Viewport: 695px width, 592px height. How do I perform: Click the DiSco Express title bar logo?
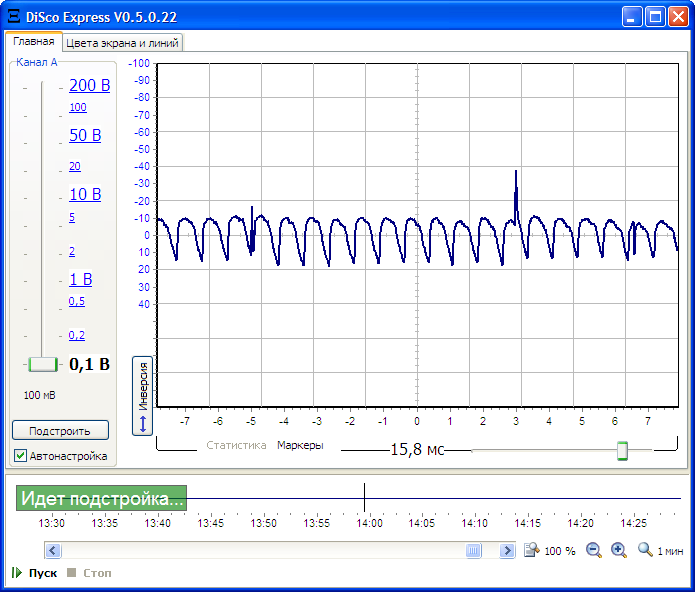point(14,17)
